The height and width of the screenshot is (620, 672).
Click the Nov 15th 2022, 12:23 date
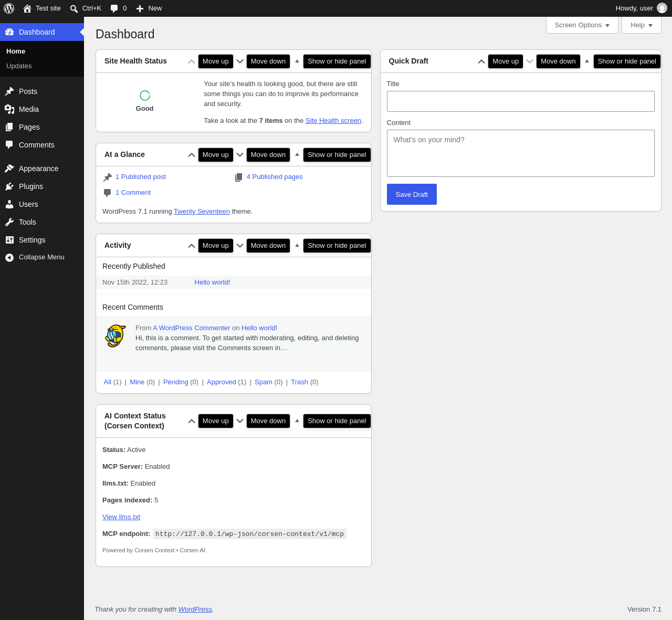coord(135,282)
